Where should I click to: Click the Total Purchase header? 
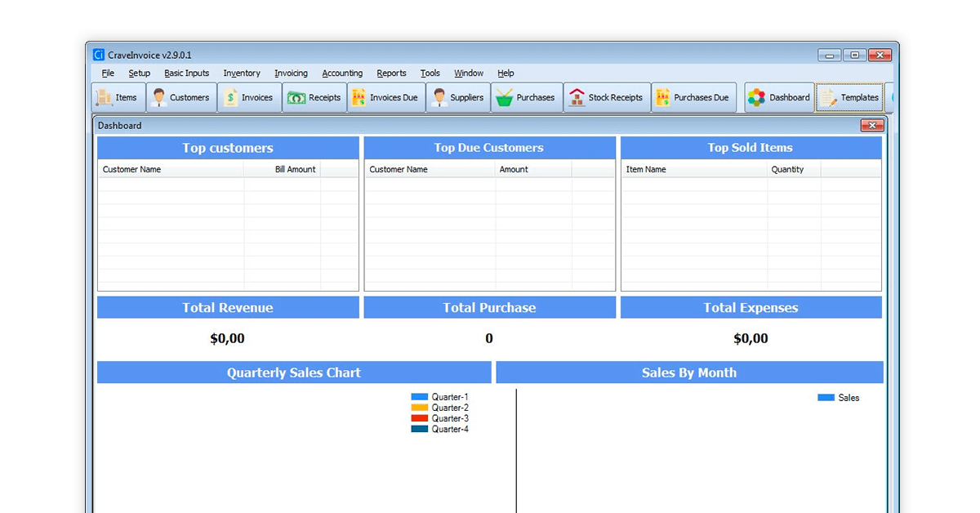489,307
